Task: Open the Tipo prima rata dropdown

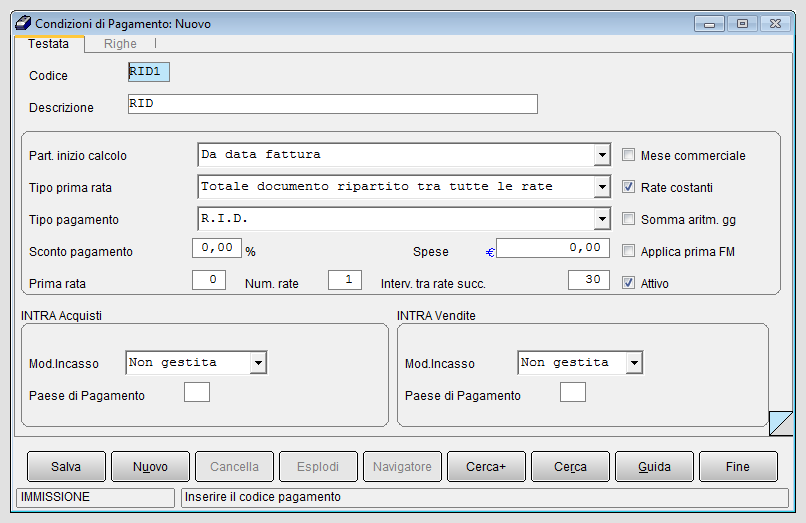Action: [x=602, y=187]
